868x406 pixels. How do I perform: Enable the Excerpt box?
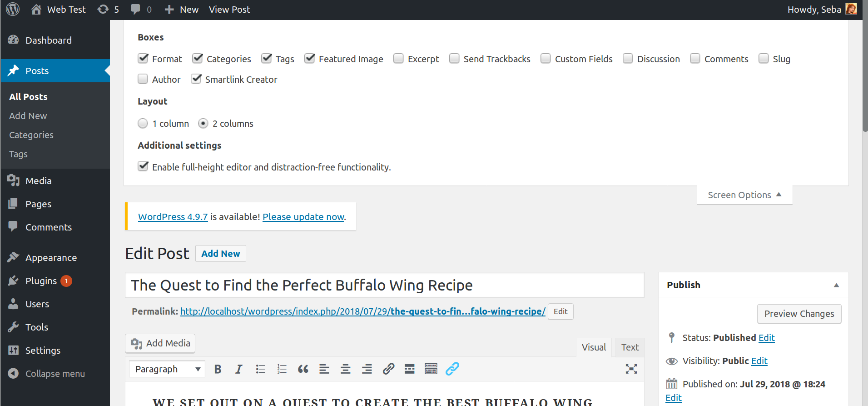click(398, 59)
